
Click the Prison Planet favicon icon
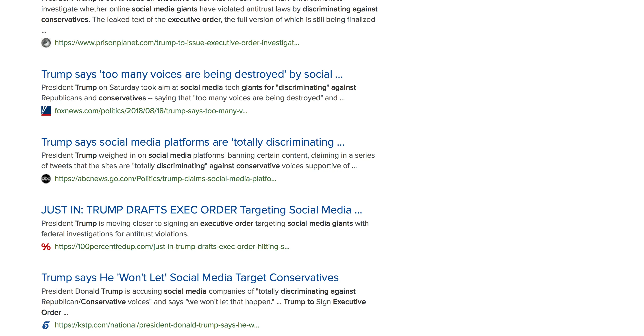point(46,43)
